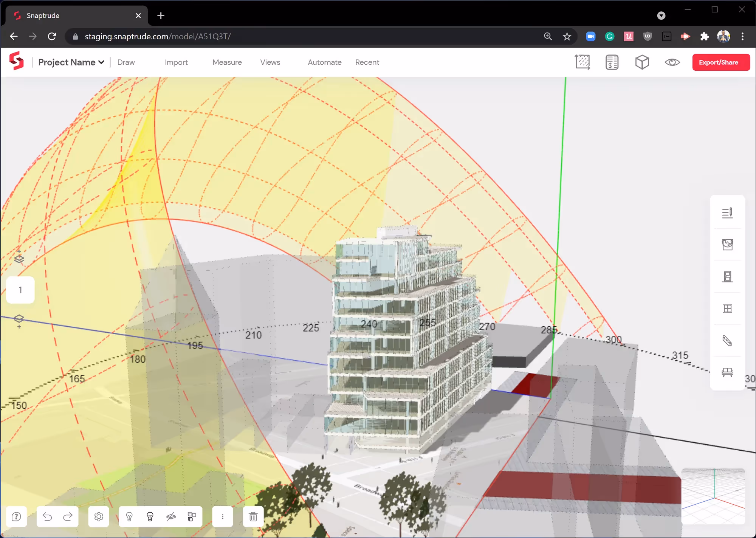756x538 pixels.
Task: Click the trash delete icon
Action: tap(253, 516)
